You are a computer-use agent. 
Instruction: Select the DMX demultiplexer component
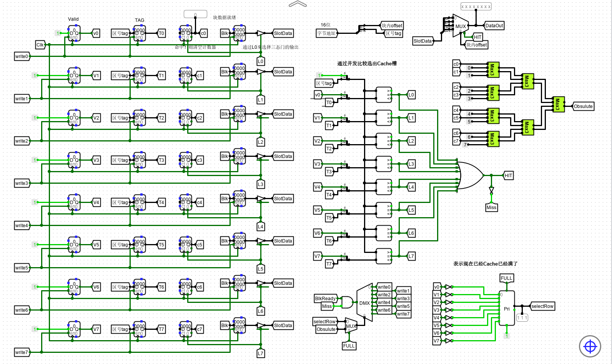click(364, 303)
